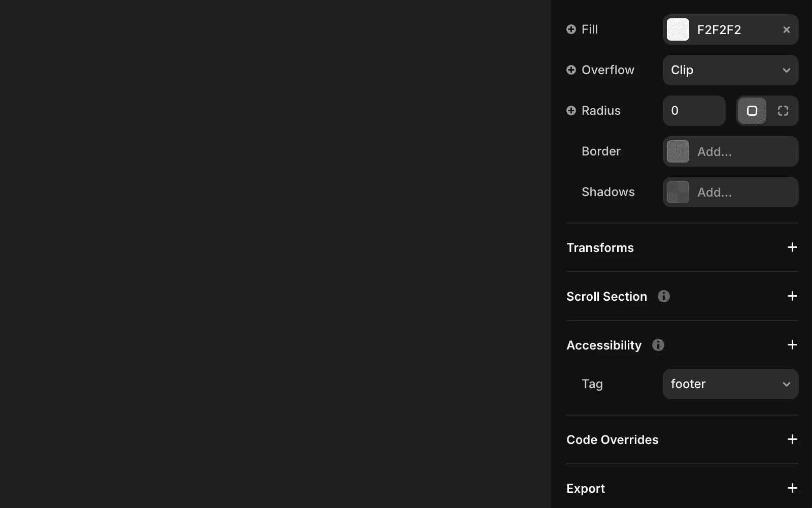This screenshot has height=508, width=812.
Task: Add an Export preset with the plus icon
Action: [x=792, y=488]
